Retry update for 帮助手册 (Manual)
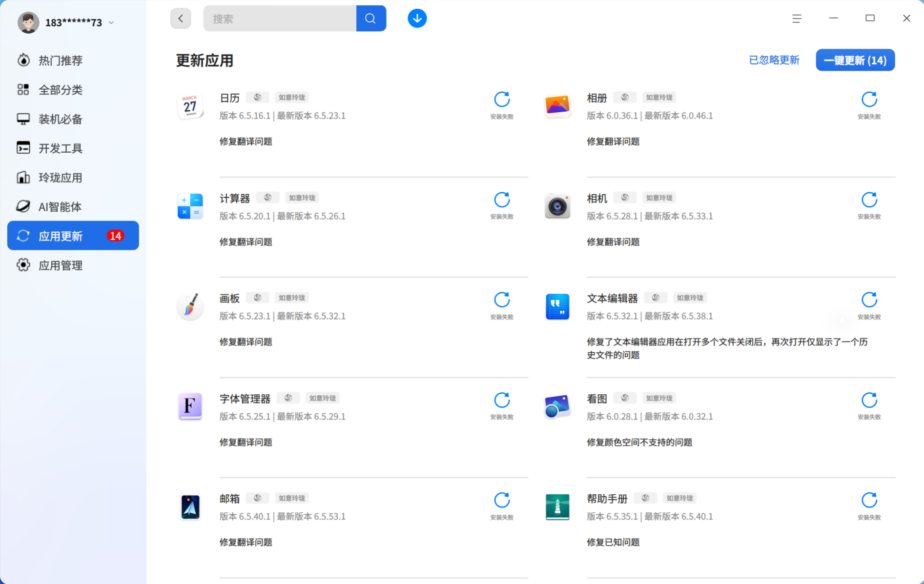Image resolution: width=924 pixels, height=584 pixels. click(869, 501)
